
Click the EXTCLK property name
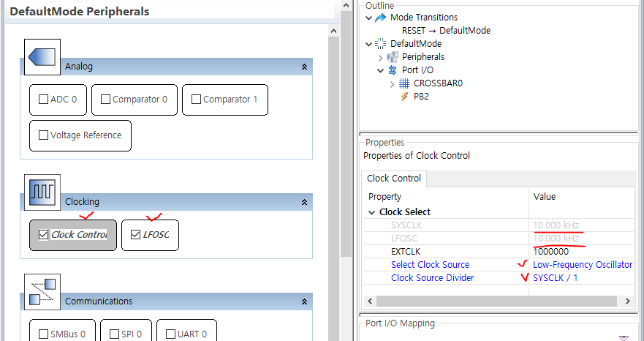pyautogui.click(x=406, y=251)
